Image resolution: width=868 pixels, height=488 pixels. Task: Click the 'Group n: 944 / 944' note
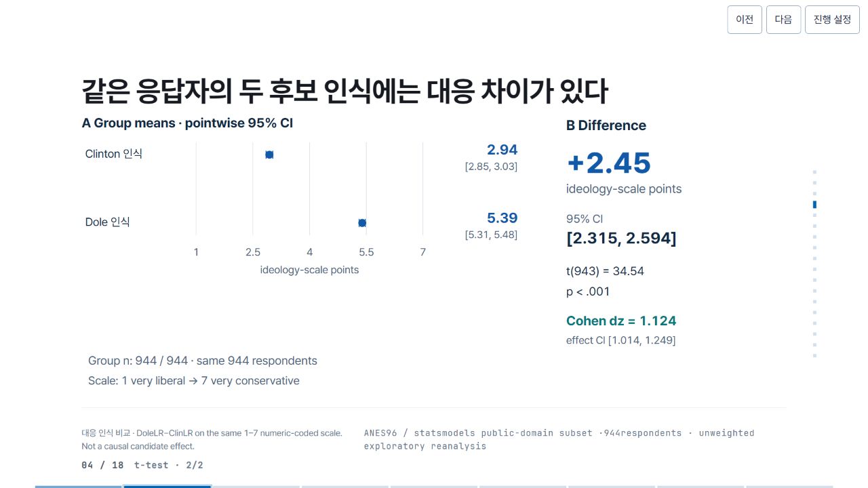[x=203, y=361]
